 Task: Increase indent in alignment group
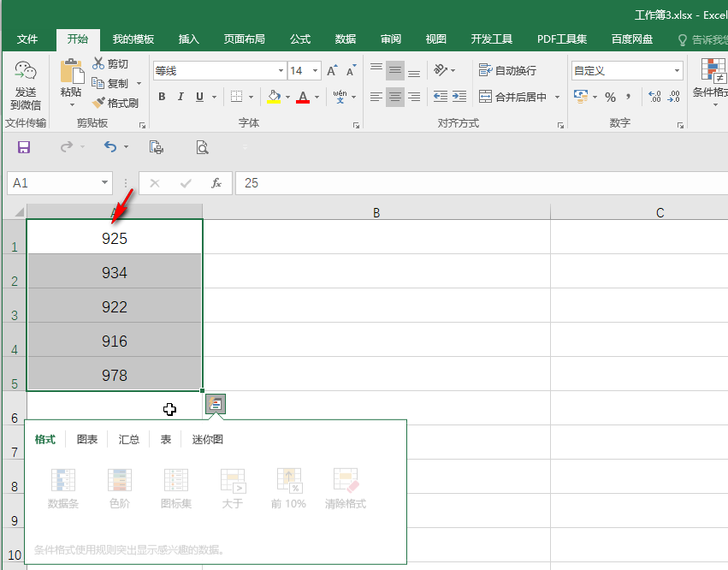click(x=459, y=97)
